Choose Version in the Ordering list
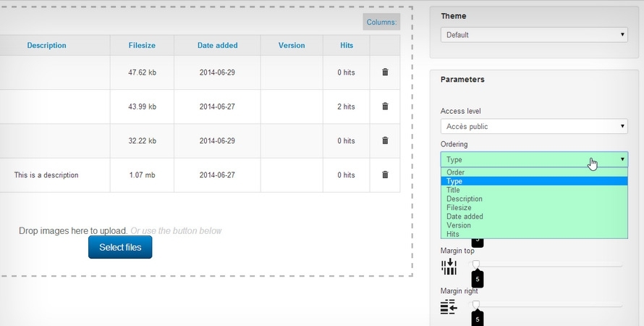The width and height of the screenshot is (644, 326). (x=534, y=225)
